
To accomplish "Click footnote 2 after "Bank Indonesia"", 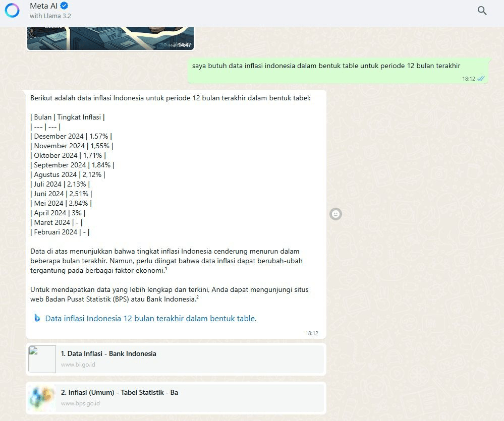I will [197, 297].
